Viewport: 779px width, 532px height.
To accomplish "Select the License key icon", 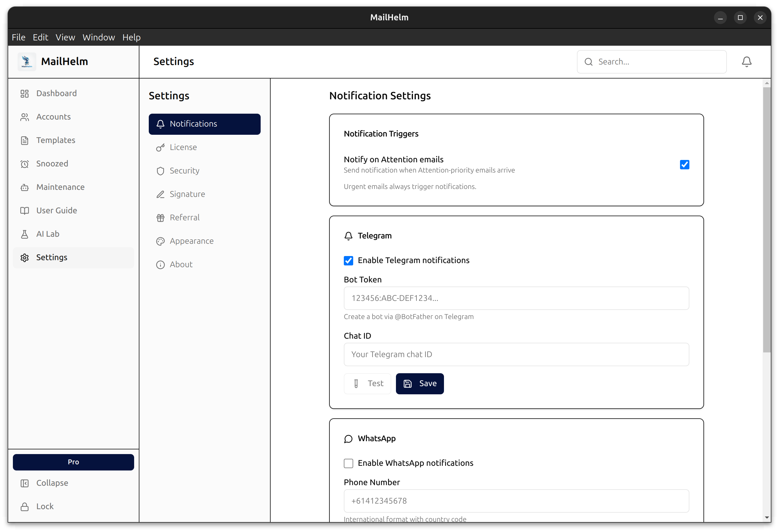I will (x=160, y=147).
